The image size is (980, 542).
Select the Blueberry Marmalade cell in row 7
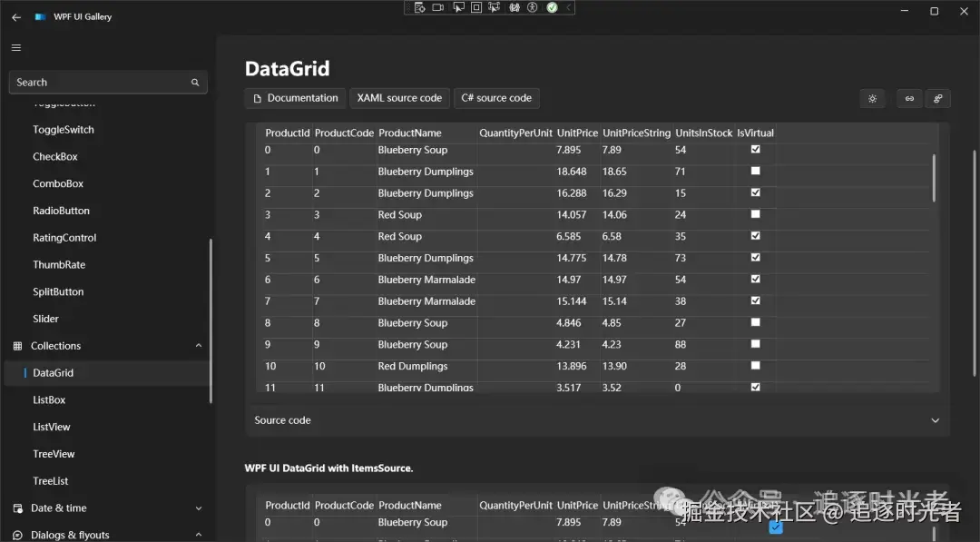coord(426,301)
